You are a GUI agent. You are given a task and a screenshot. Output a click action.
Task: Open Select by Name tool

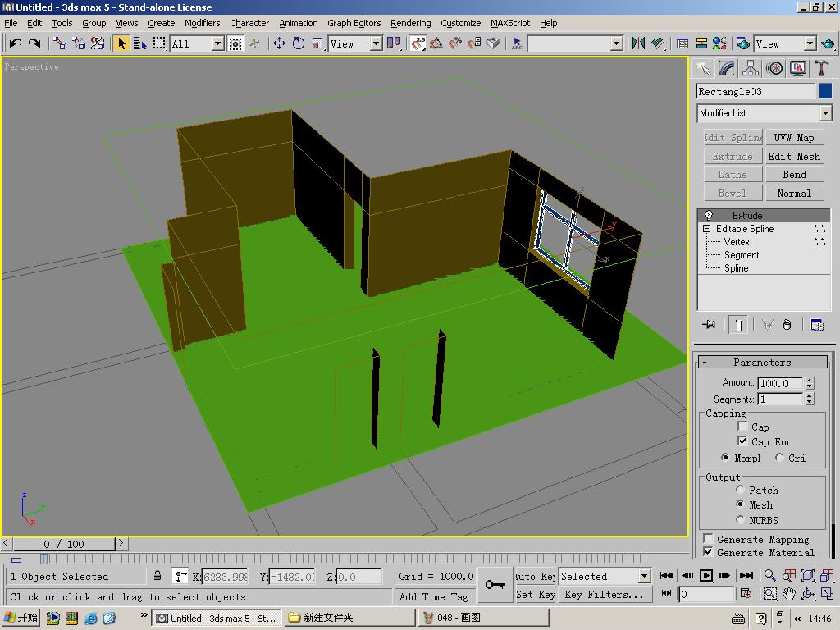pyautogui.click(x=139, y=43)
